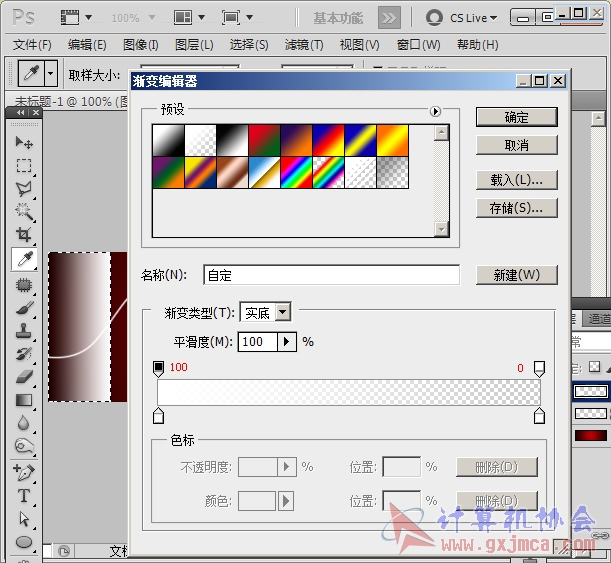Click the 载入(L)... button
The width and height of the screenshot is (611, 563).
517,180
